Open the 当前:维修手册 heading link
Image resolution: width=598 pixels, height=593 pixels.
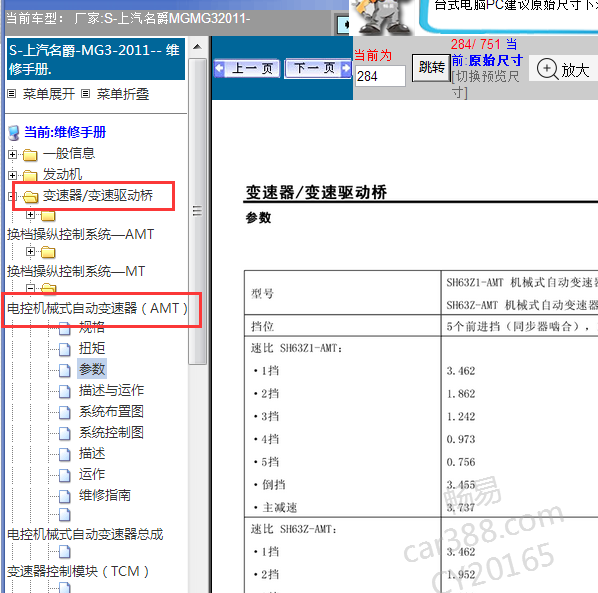[x=65, y=132]
